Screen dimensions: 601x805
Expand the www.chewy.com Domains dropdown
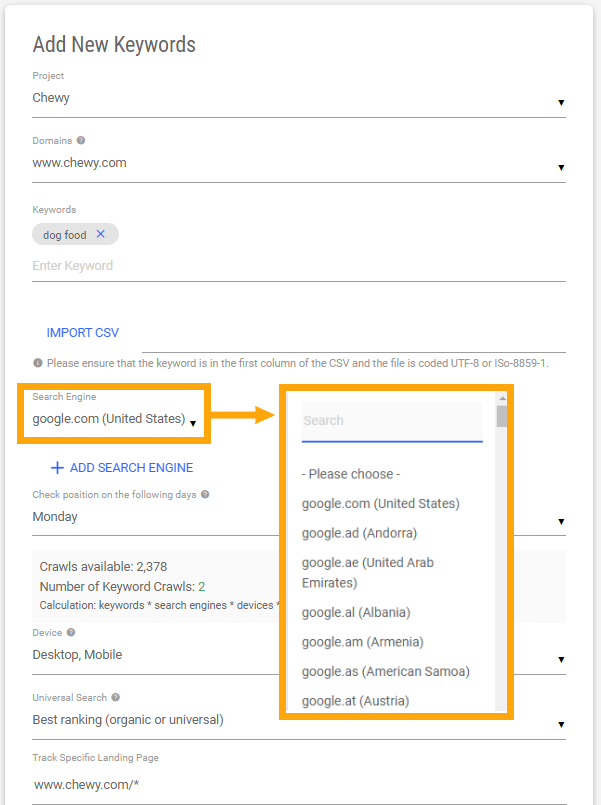pos(562,167)
